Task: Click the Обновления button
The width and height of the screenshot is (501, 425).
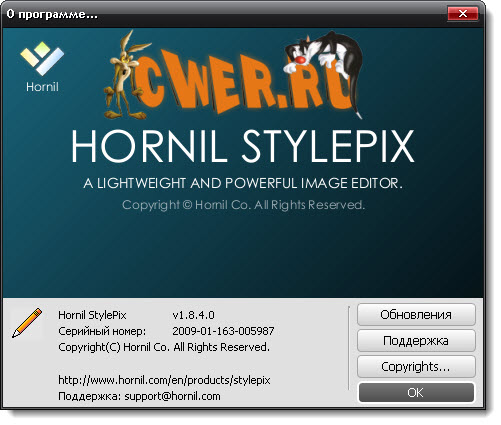Action: [416, 314]
